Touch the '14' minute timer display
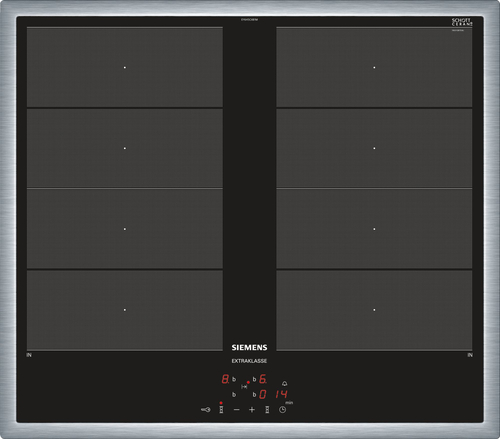Screen dimensions: 500x439 (x=281, y=395)
